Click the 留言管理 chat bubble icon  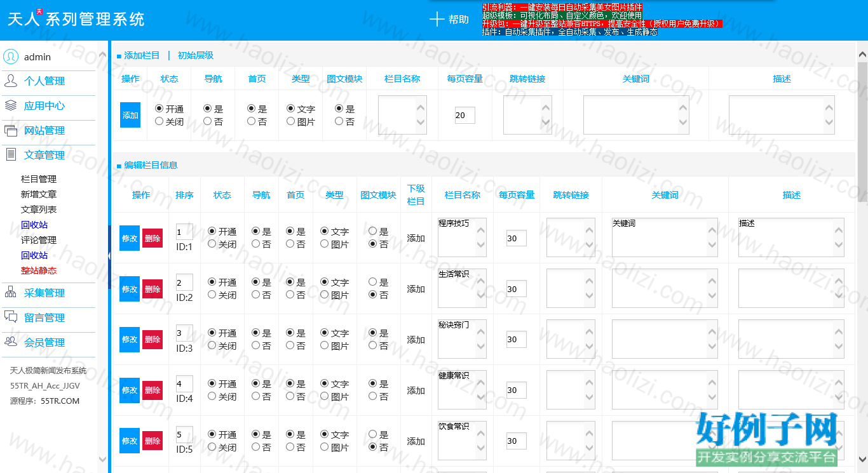[11, 317]
